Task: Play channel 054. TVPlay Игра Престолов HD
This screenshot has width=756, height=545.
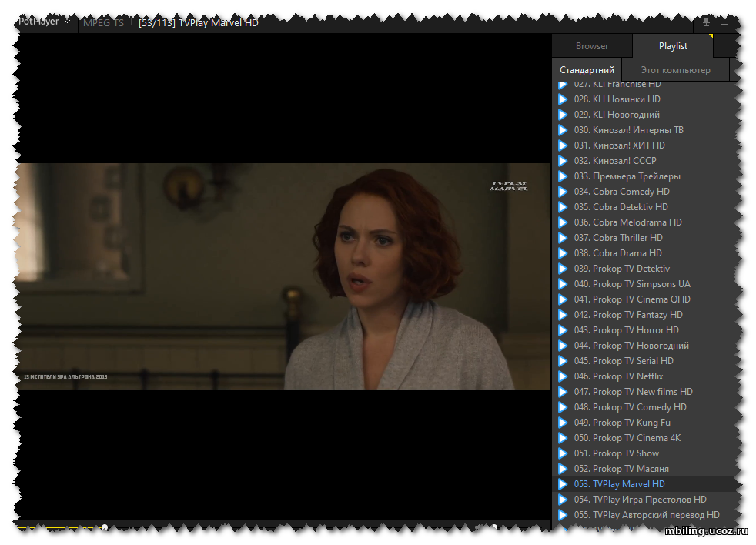Action: click(x=644, y=500)
